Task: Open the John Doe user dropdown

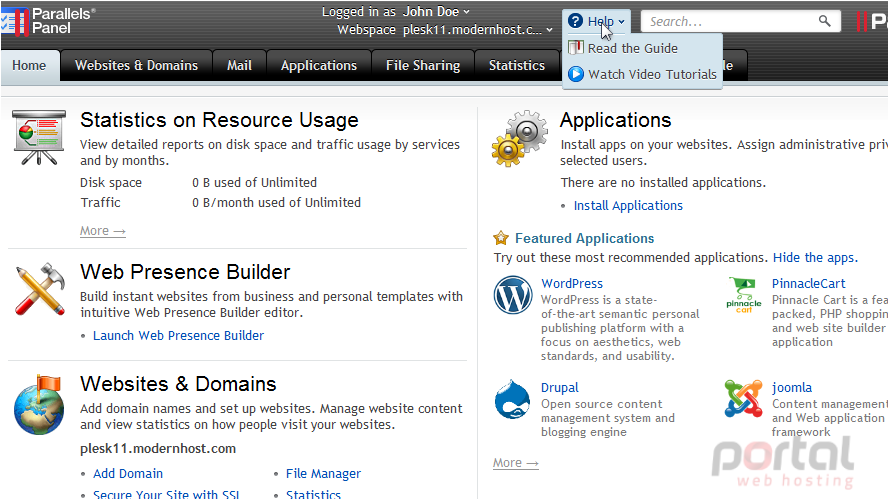Action: (436, 11)
